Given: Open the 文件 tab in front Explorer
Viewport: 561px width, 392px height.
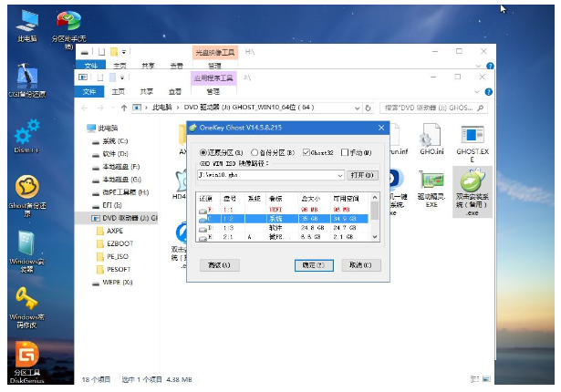Looking at the screenshot, I should click(x=89, y=92).
